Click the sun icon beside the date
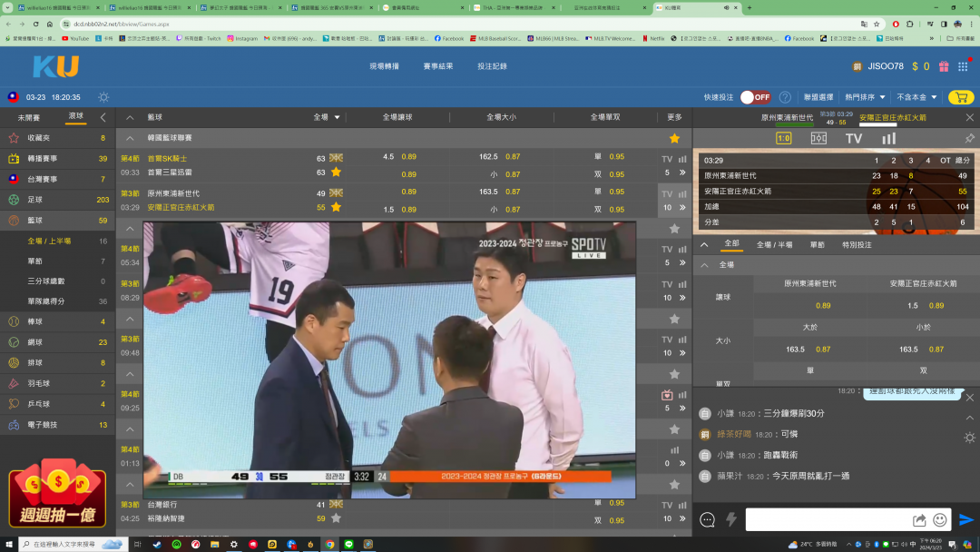Screen dimensions: 980x552 click(x=103, y=97)
